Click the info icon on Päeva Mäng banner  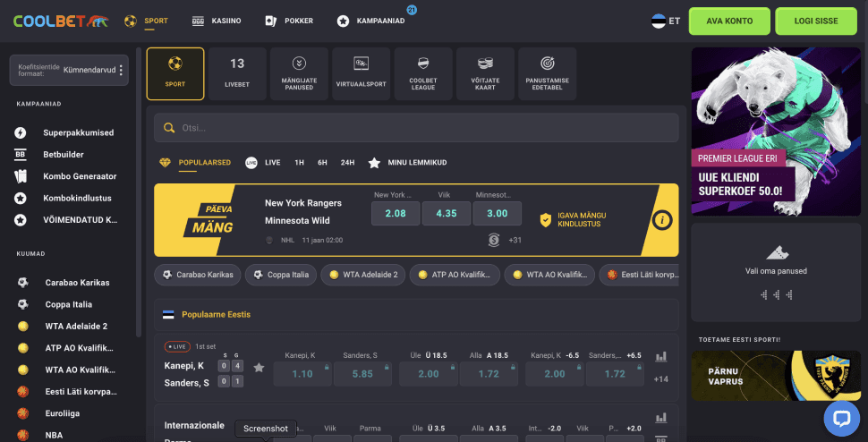(662, 220)
